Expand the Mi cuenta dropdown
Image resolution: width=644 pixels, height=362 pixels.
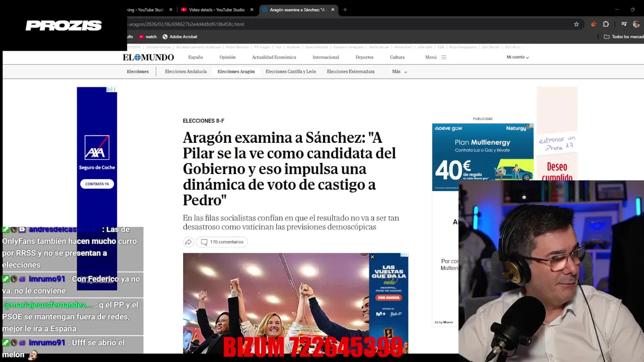518,57
